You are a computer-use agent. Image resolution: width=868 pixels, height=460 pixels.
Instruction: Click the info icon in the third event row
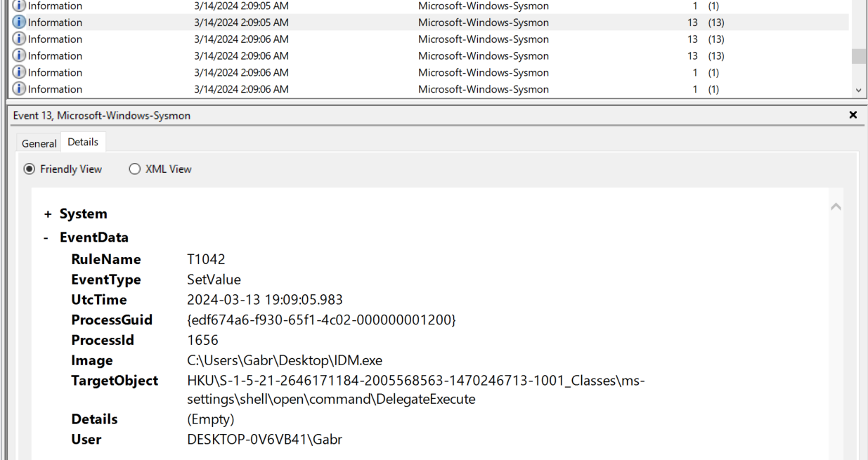pyautogui.click(x=19, y=39)
